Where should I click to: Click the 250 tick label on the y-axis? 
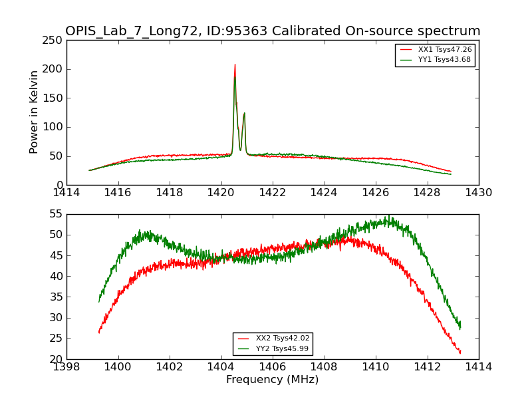(53, 41)
